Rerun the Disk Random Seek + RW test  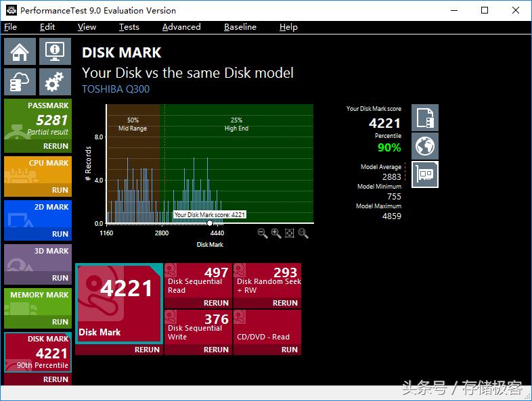point(285,303)
